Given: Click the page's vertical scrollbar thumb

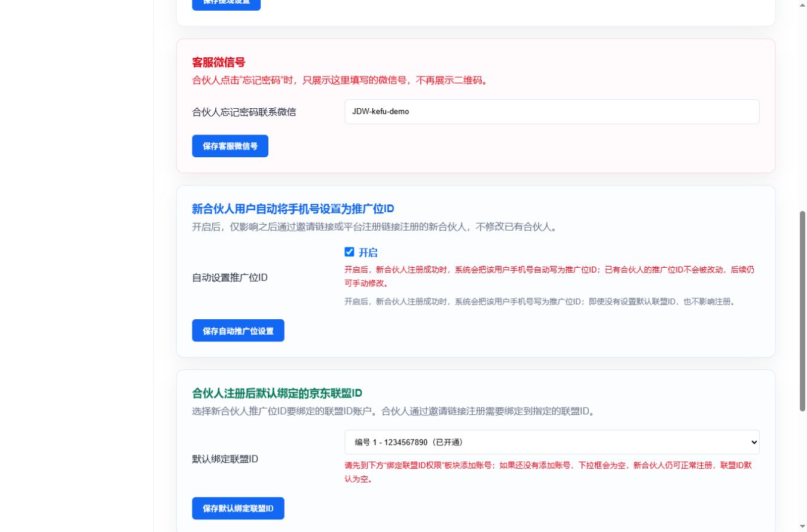Looking at the screenshot, I should pos(802,311).
